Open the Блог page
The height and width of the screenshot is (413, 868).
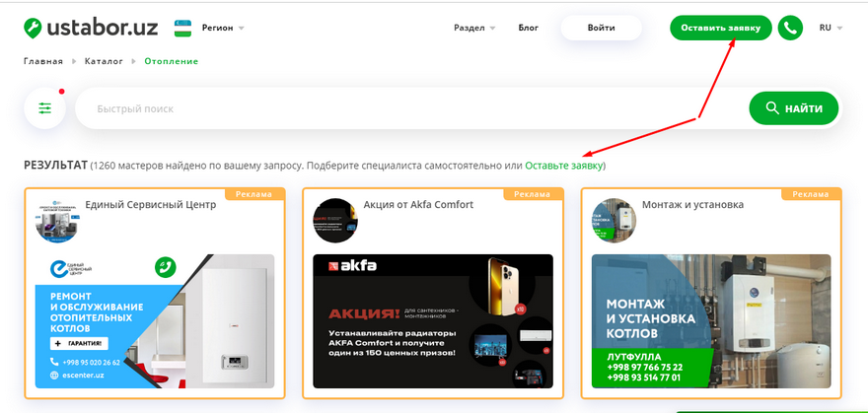[528, 28]
